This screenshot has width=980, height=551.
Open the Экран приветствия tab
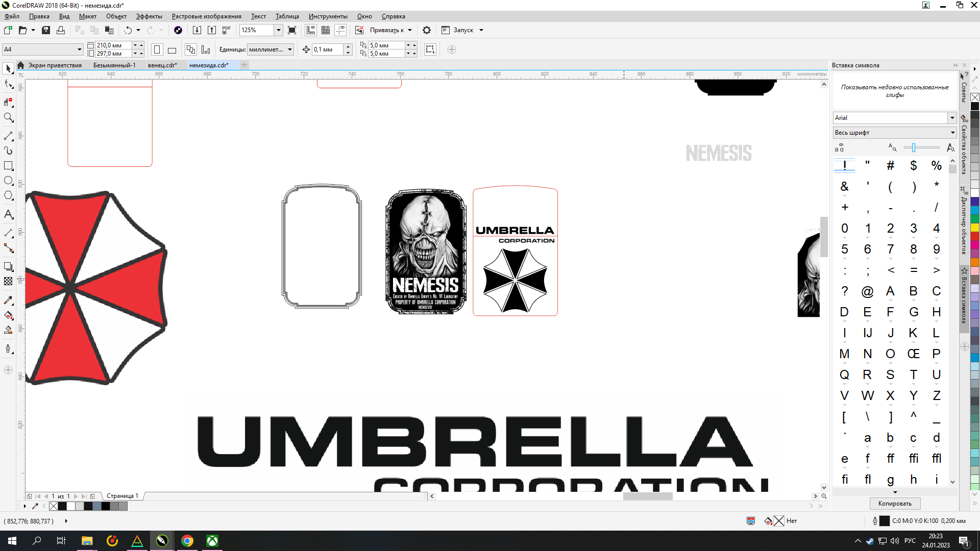click(55, 65)
